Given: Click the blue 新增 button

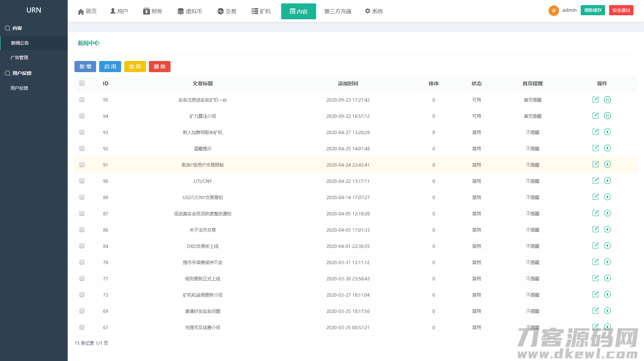Looking at the screenshot, I should (85, 67).
